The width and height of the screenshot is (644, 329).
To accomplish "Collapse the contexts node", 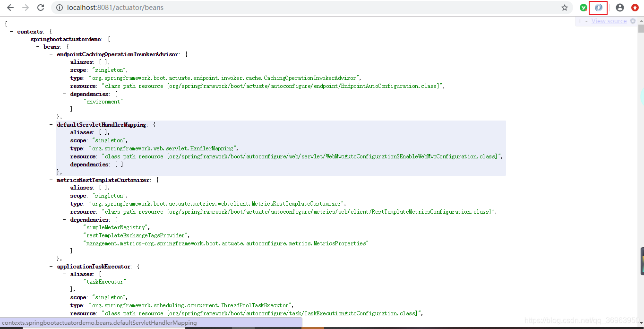I will pos(12,32).
